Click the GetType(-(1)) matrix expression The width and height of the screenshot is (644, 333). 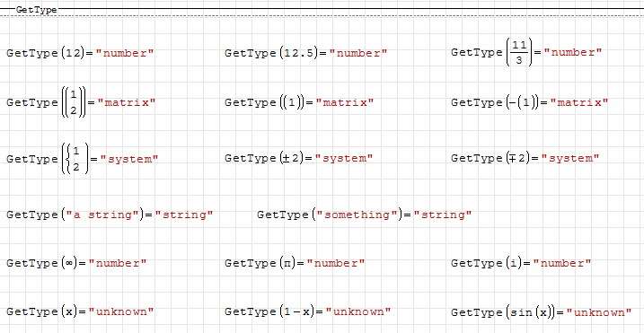coord(529,102)
